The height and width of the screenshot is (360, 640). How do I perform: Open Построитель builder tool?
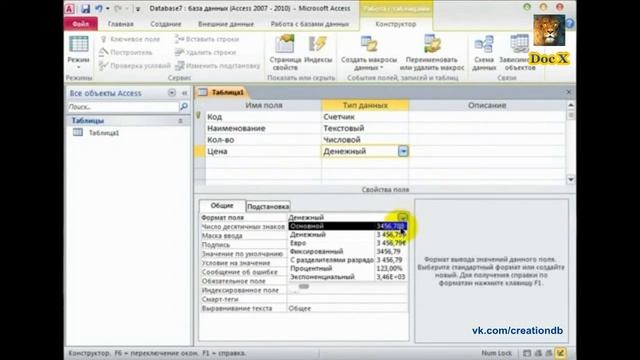[x=126, y=52]
